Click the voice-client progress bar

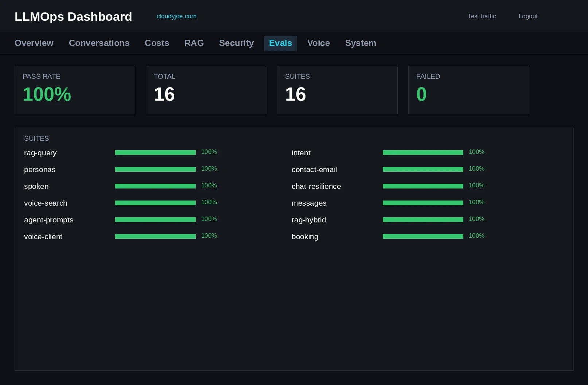click(x=155, y=237)
